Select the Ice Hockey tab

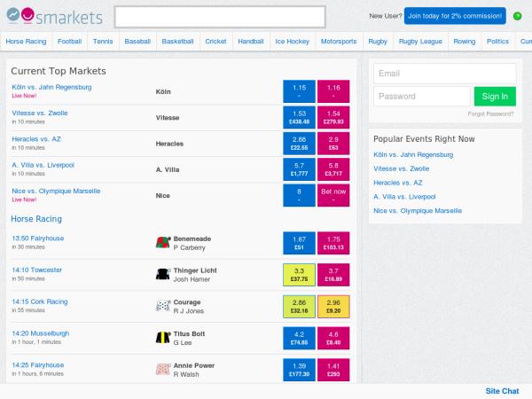[292, 42]
